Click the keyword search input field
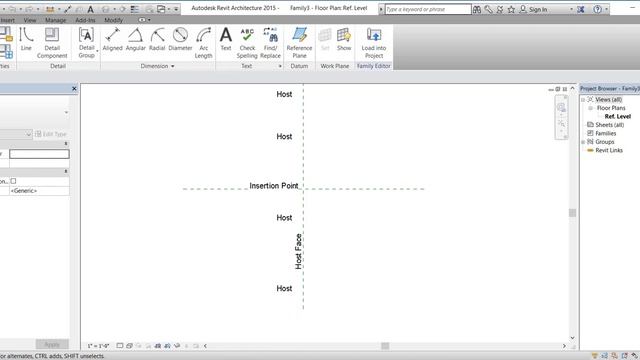 pos(428,9)
